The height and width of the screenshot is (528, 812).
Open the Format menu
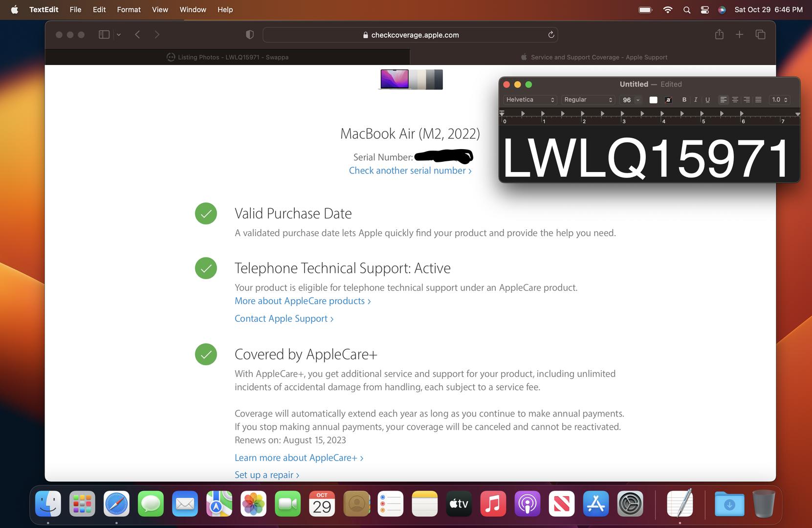129,10
